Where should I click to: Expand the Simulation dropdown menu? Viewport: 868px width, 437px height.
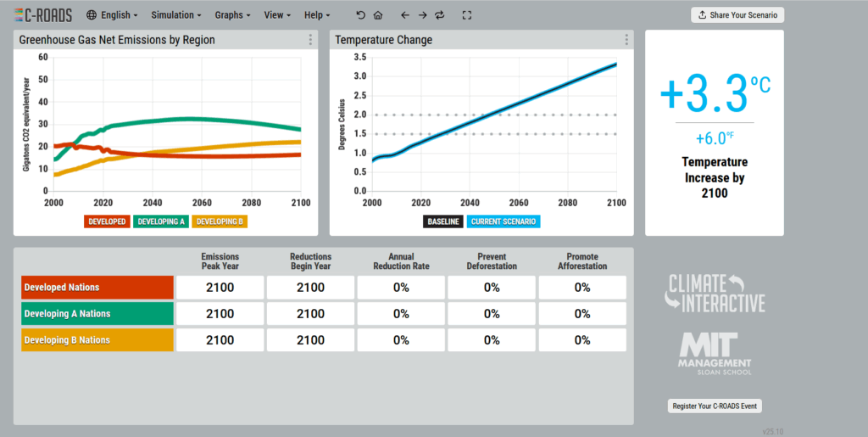tap(176, 15)
